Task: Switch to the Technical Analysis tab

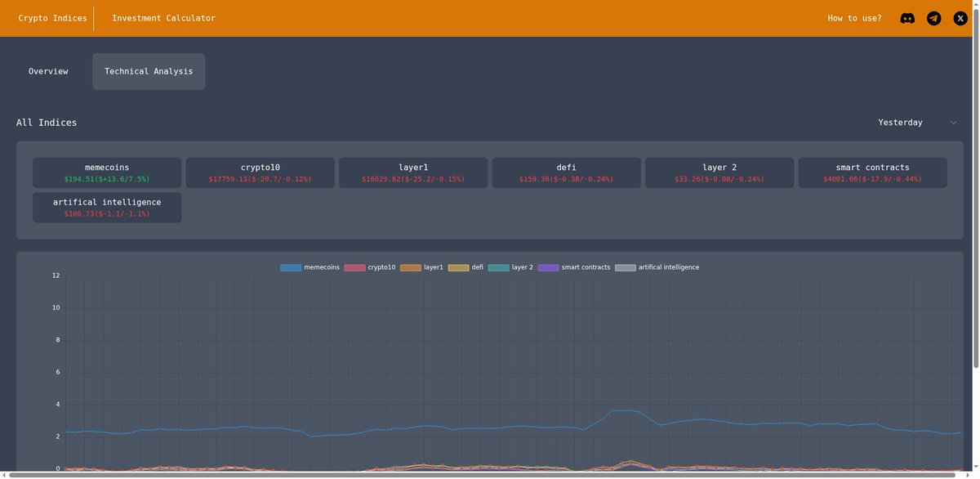Action: coord(149,71)
